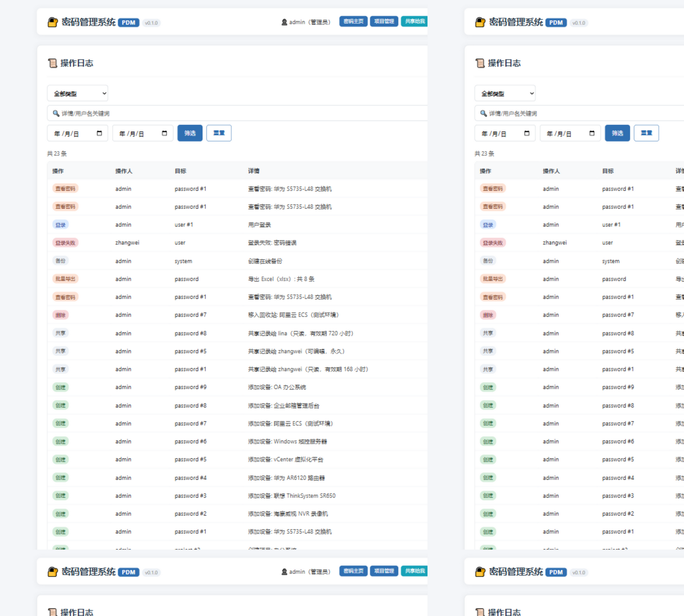This screenshot has width=684, height=616.
Task: Click the lock logo in upper-left page header
Action: [53, 22]
